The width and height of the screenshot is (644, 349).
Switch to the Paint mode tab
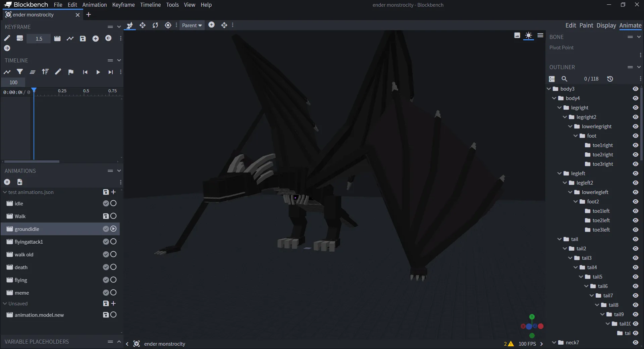pyautogui.click(x=586, y=26)
